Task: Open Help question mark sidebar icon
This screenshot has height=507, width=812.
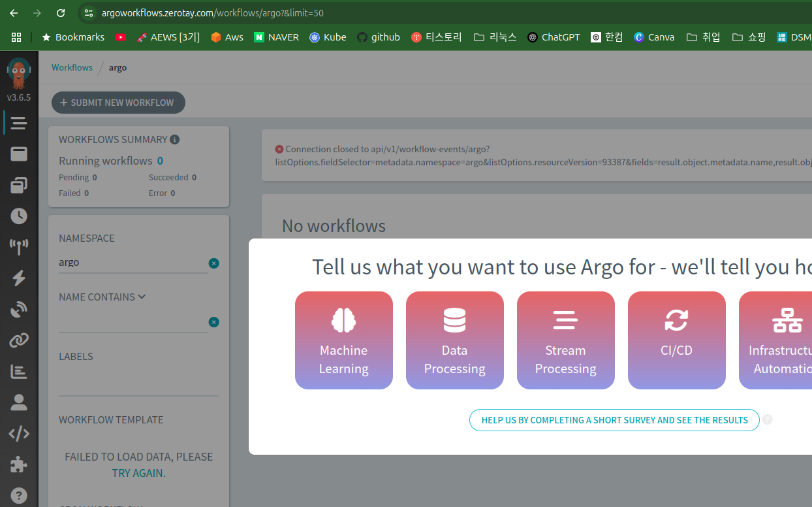Action: click(19, 495)
